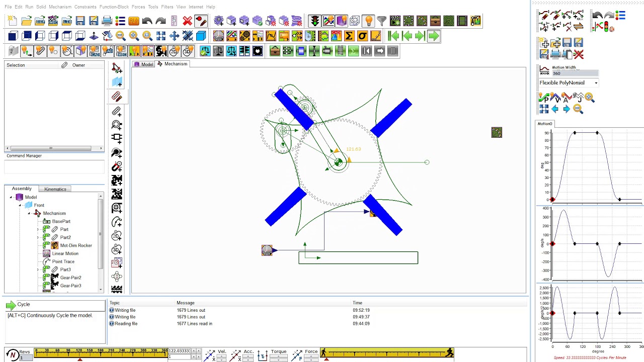Toggle the Position graph display (P)
Screen dimensions: 644x362
(544, 98)
